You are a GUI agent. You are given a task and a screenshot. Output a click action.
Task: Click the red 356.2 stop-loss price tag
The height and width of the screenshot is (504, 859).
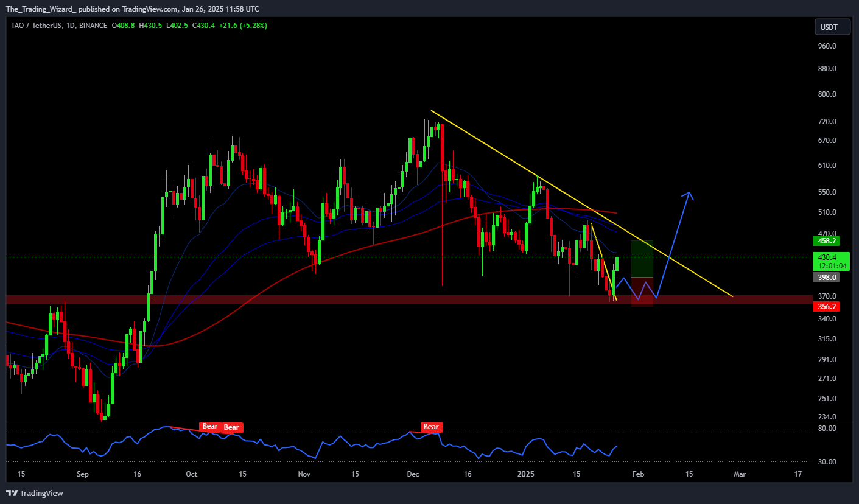[x=827, y=307]
